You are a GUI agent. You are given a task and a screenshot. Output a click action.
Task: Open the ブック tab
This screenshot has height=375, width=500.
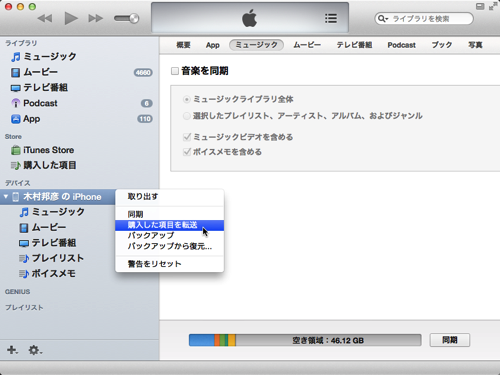442,45
